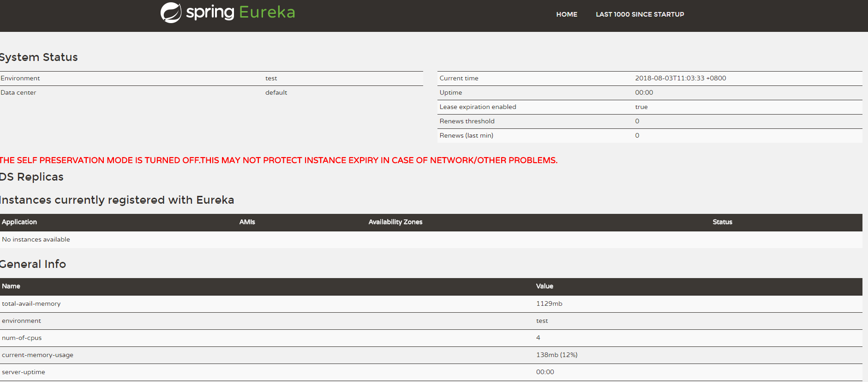Select the 'num-of-cpus' row name

point(22,338)
